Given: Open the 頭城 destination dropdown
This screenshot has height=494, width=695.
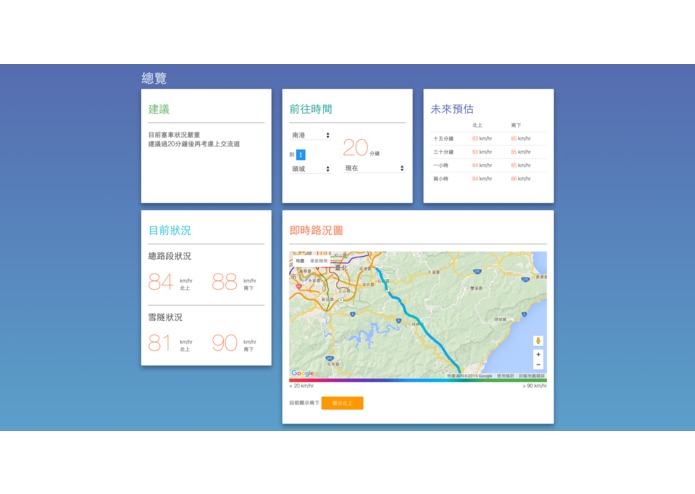Looking at the screenshot, I should 310,169.
